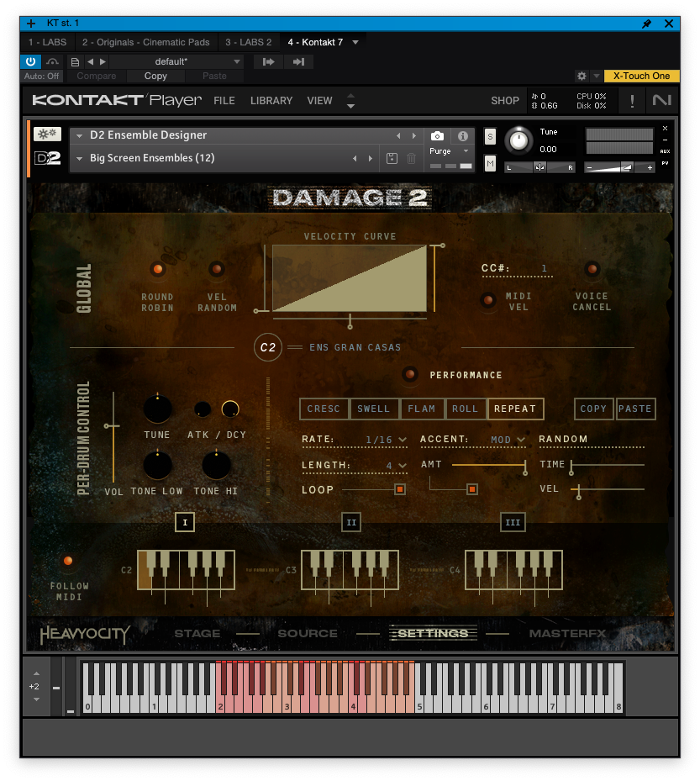Delete snapshot with trash icon

coord(411,158)
